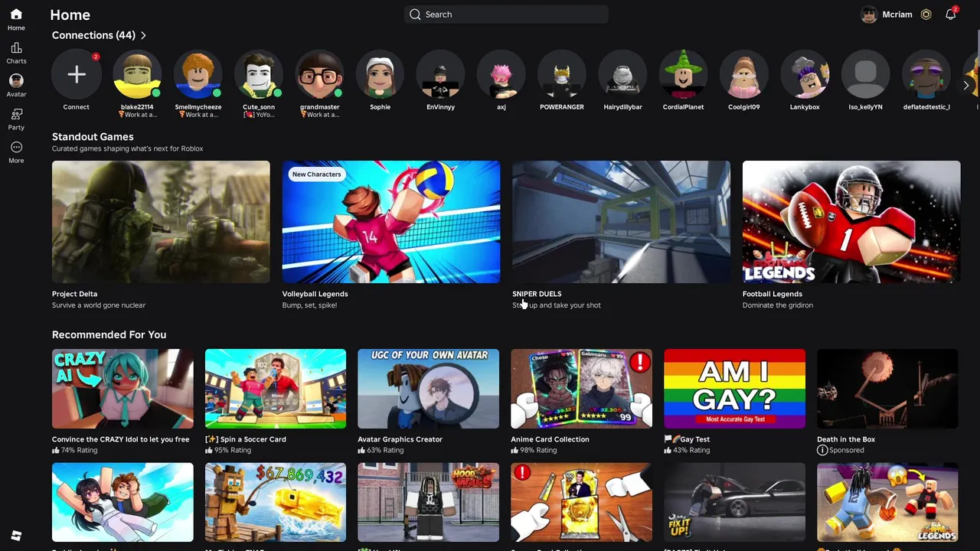This screenshot has height=551, width=980.
Task: Open the Hood Wars game thumbnail
Action: 428,502
